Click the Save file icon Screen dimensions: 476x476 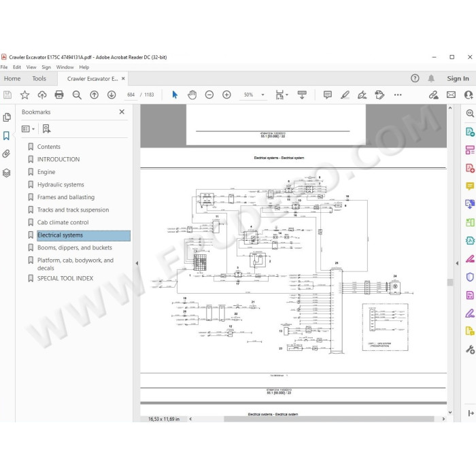tap(7, 95)
